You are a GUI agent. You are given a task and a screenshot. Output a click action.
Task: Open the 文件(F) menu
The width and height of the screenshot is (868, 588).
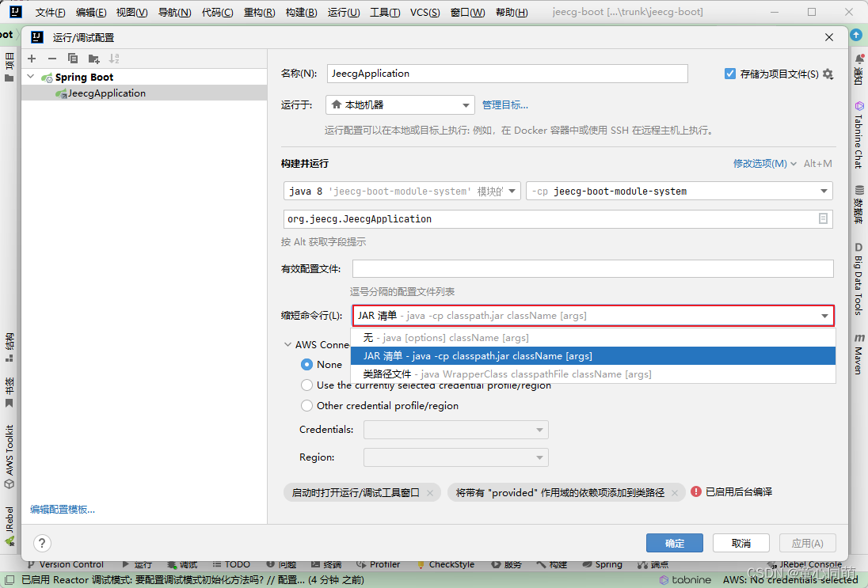pos(51,12)
